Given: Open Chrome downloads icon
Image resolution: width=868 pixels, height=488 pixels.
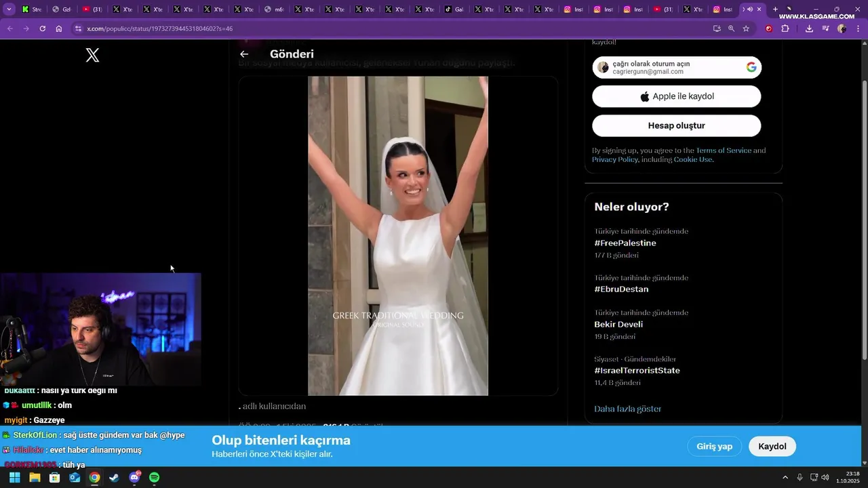Looking at the screenshot, I should point(809,28).
